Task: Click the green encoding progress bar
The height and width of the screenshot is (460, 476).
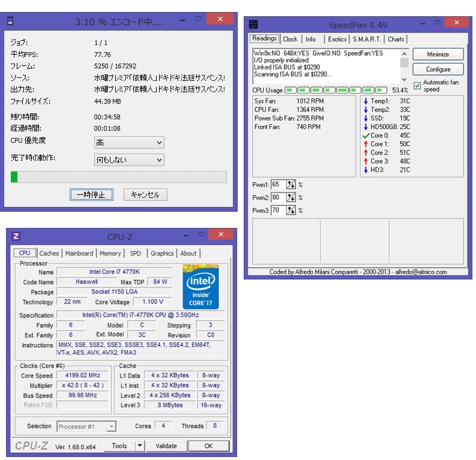Action: click(x=119, y=177)
